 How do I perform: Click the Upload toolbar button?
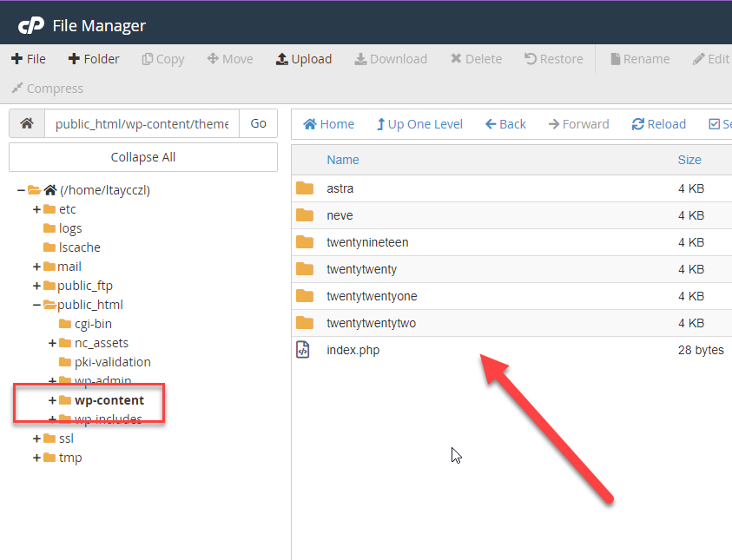[303, 59]
